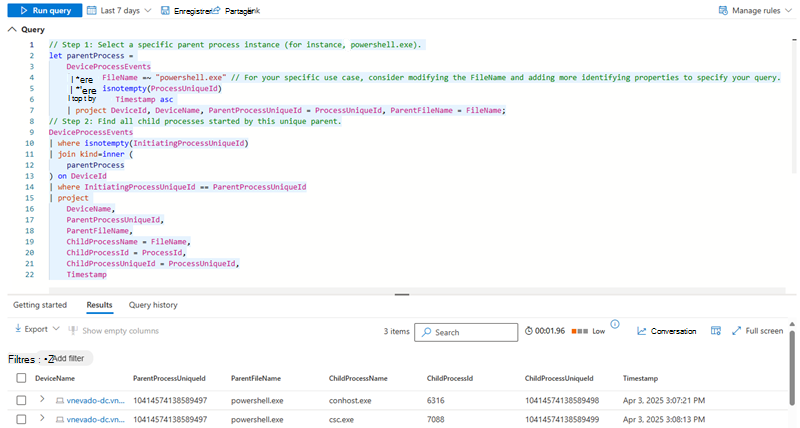Expand the csc.exe result row
The height and width of the screenshot is (428, 800).
pyautogui.click(x=42, y=418)
